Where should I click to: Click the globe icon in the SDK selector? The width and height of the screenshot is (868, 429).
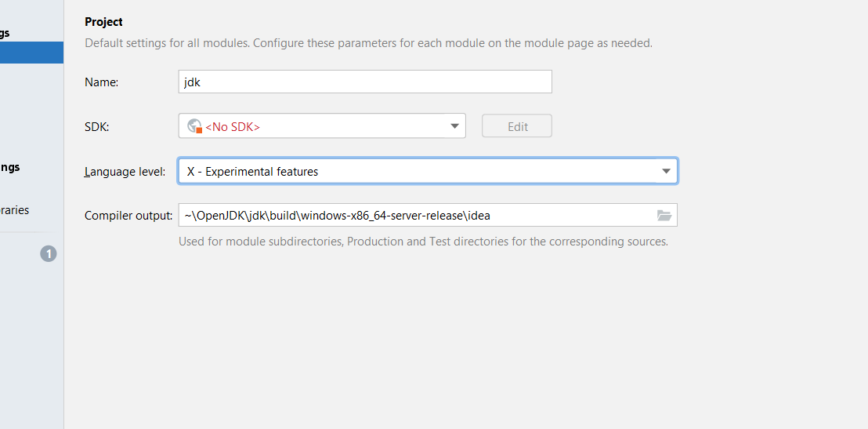[x=194, y=126]
